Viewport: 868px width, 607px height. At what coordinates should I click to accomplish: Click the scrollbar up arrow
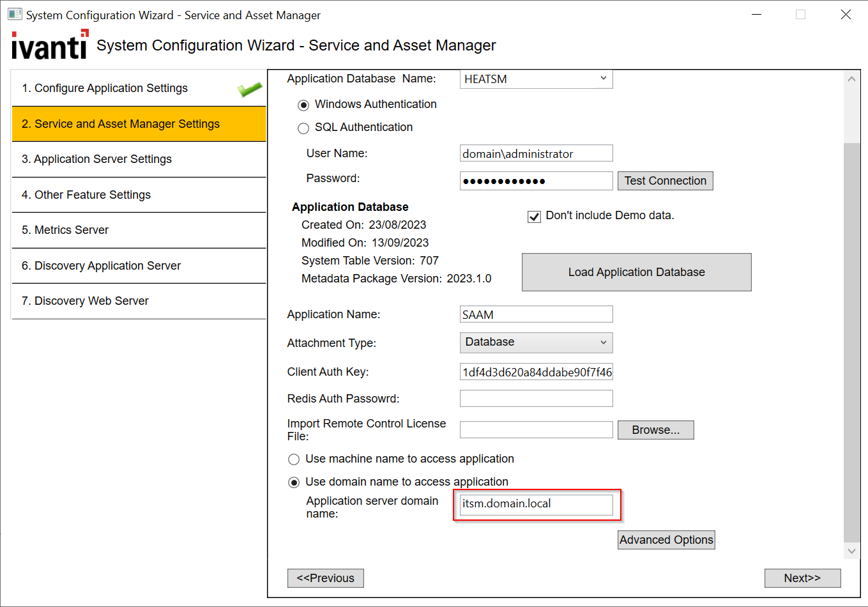tap(851, 77)
